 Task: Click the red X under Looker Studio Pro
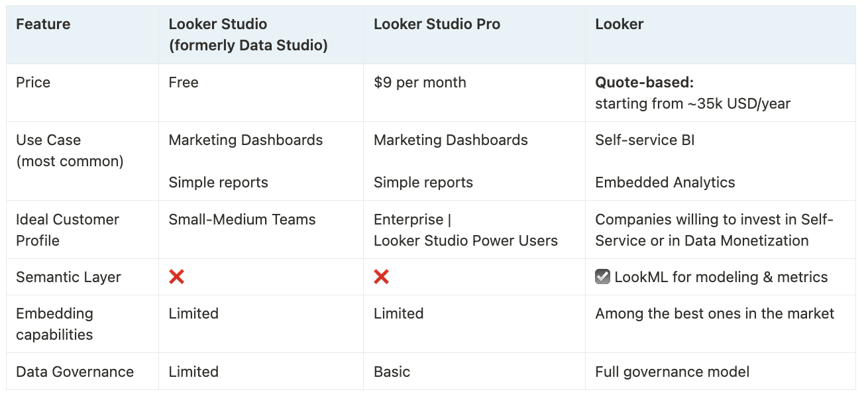381,277
